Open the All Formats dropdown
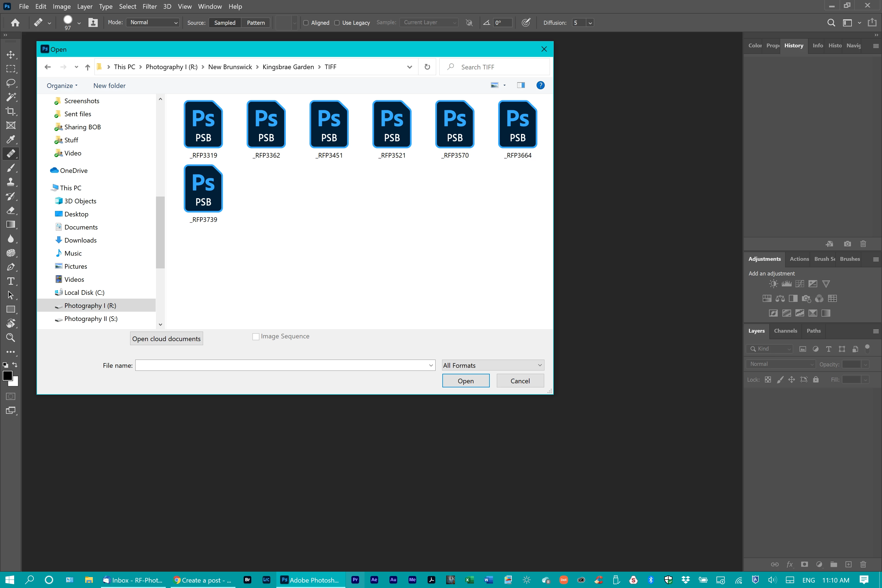Viewport: 882px width, 588px height. click(493, 365)
